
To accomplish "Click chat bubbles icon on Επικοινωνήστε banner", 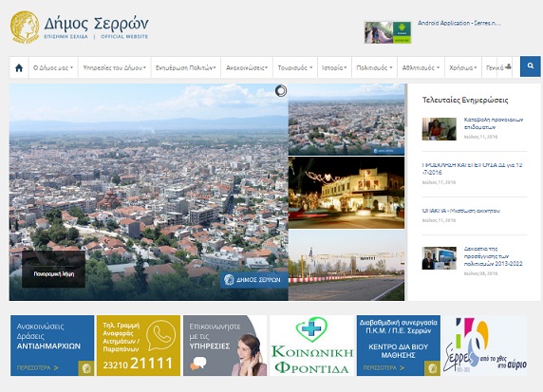I will tap(198, 364).
